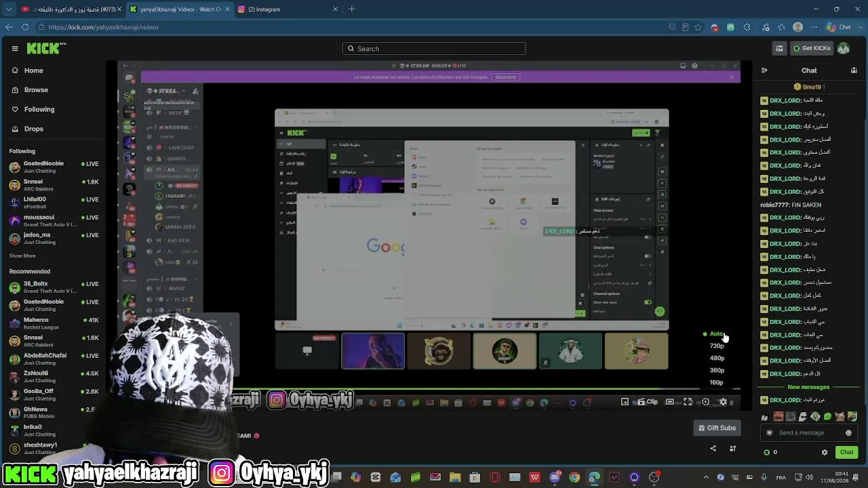
Task: Click the Get KICKs button
Action: coord(811,48)
